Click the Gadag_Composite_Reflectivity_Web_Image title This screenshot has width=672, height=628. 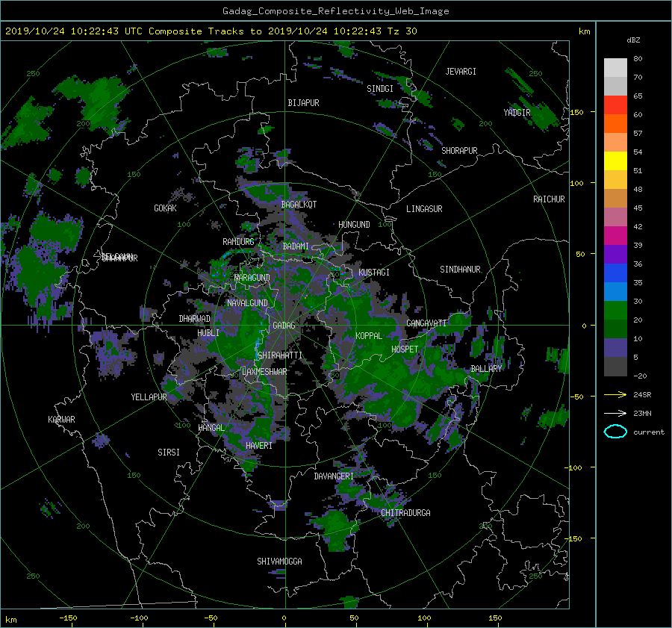click(x=335, y=11)
